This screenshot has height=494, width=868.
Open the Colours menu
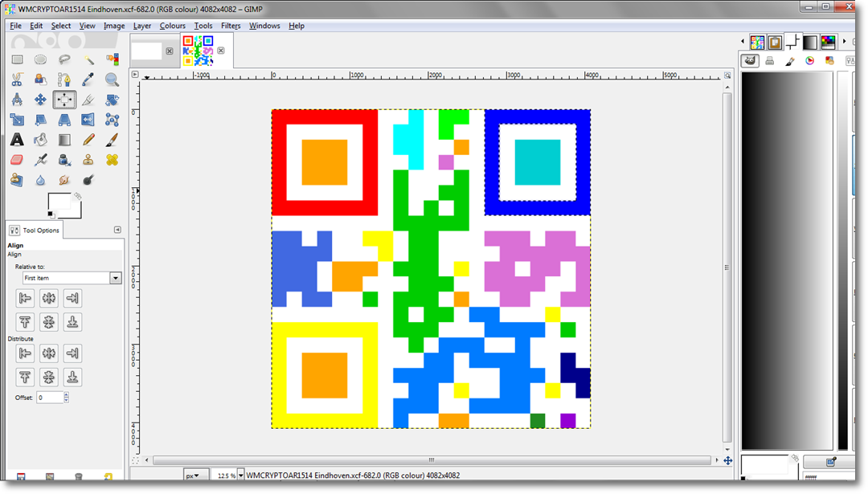173,26
